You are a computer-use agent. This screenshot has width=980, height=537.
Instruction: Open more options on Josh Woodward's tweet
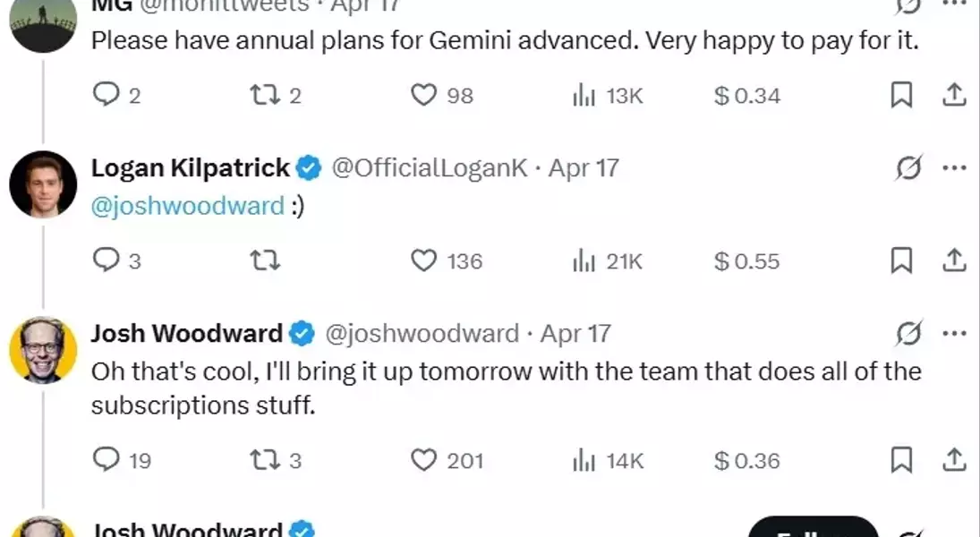(954, 333)
